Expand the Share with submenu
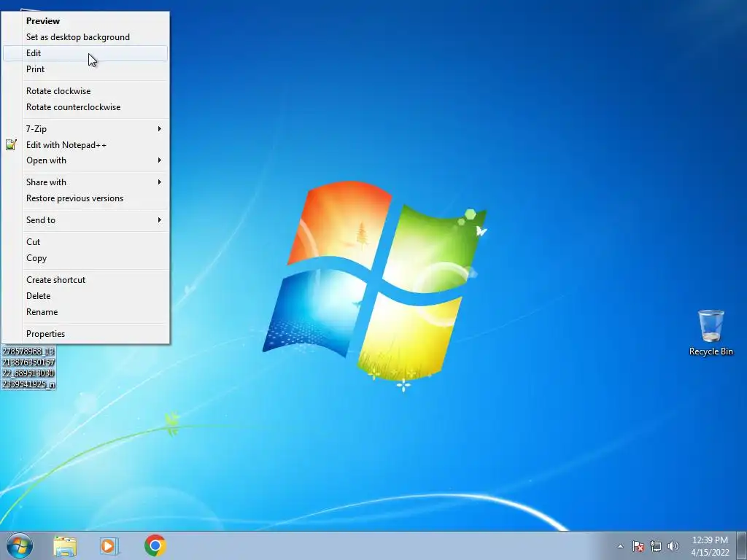The image size is (747, 560). pyautogui.click(x=86, y=182)
